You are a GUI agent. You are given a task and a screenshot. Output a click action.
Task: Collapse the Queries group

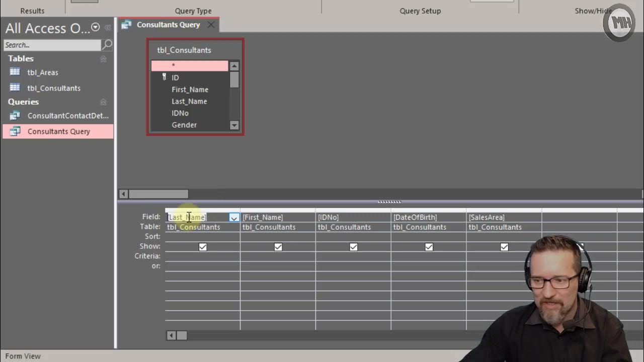point(103,102)
